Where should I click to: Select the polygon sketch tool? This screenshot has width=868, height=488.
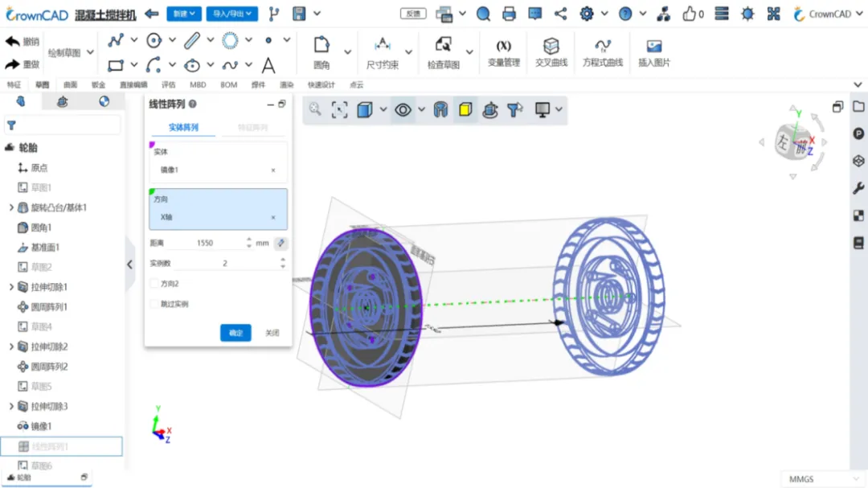230,40
